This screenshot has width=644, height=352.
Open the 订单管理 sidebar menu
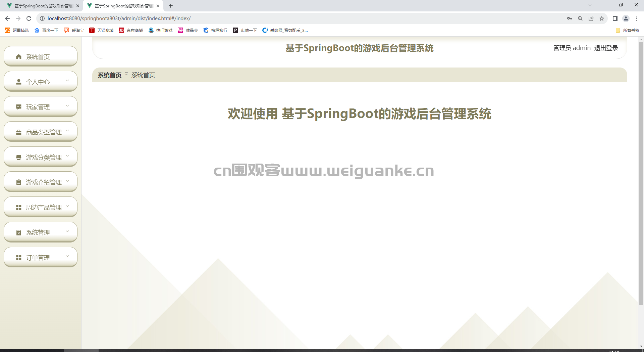tap(41, 257)
